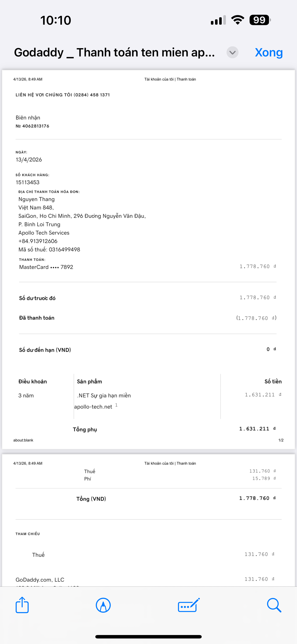
Task: Tap the Tổng (VND) total amount
Action: coord(254,498)
